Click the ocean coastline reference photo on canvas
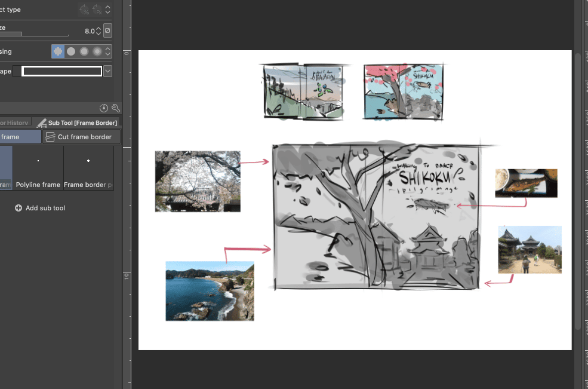The height and width of the screenshot is (389, 588). [x=210, y=291]
